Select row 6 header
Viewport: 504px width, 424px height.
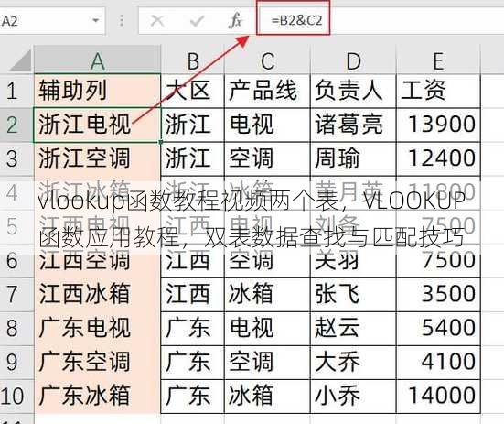[16, 261]
